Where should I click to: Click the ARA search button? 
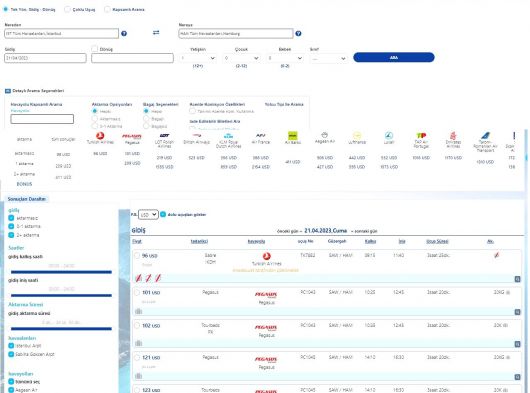(394, 57)
